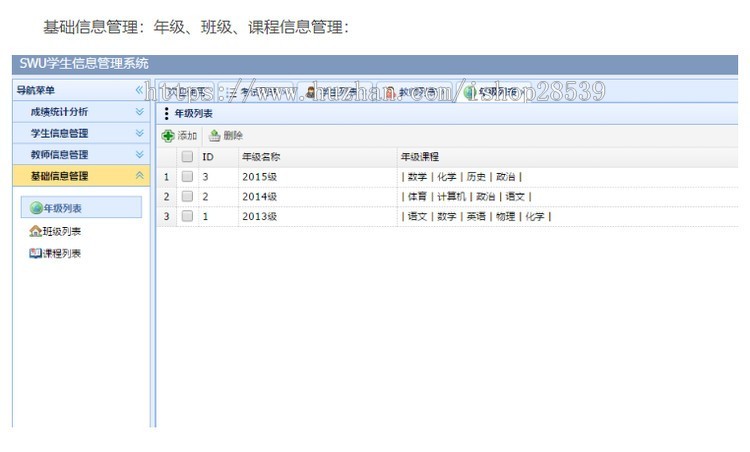Click the 年级课程 column header
The height and width of the screenshot is (452, 750).
click(x=567, y=157)
